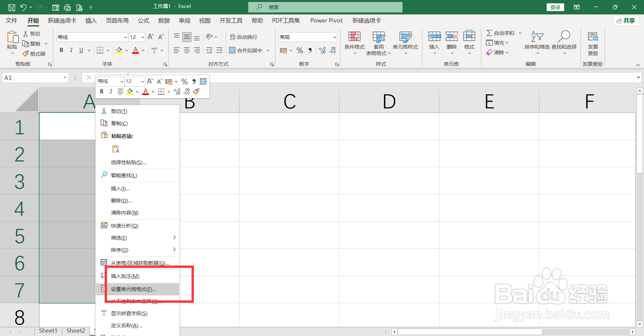Toggle Italic in the ribbon font group
This screenshot has height=336, width=644.
tap(71, 50)
